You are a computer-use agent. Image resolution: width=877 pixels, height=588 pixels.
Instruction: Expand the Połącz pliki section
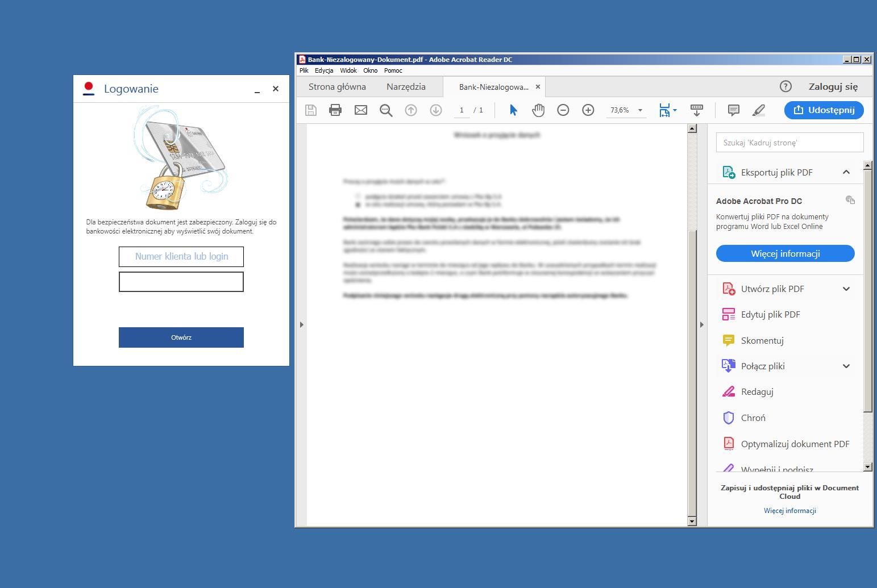coord(846,366)
